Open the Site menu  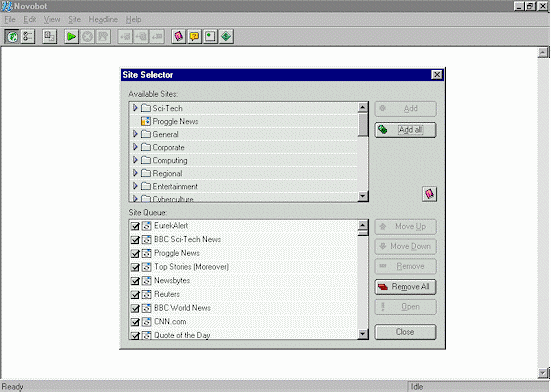(74, 20)
